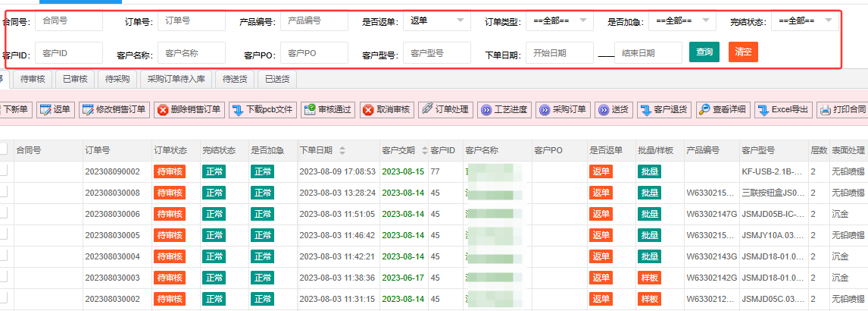This screenshot has width=868, height=311.
Task: Click order number 202308030004
Action: (x=112, y=256)
